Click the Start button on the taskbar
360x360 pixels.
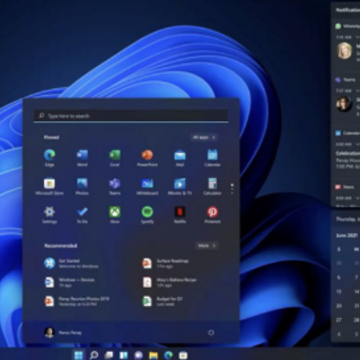78,355
